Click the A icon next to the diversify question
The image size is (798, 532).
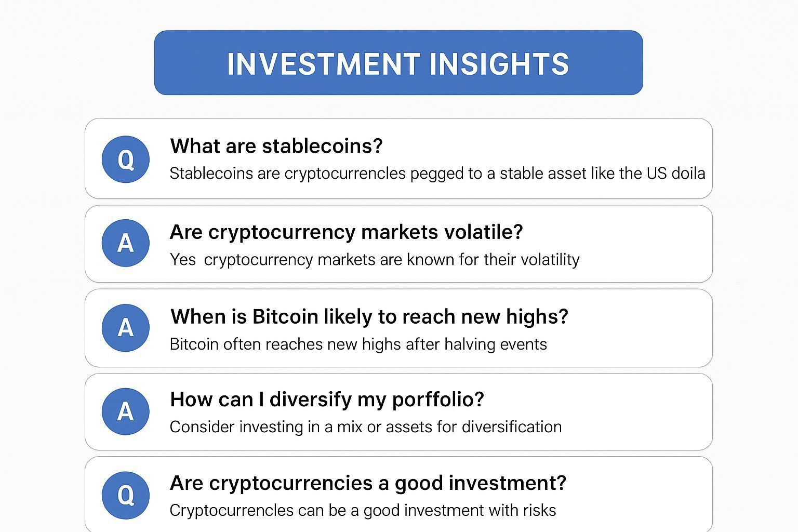point(125,411)
